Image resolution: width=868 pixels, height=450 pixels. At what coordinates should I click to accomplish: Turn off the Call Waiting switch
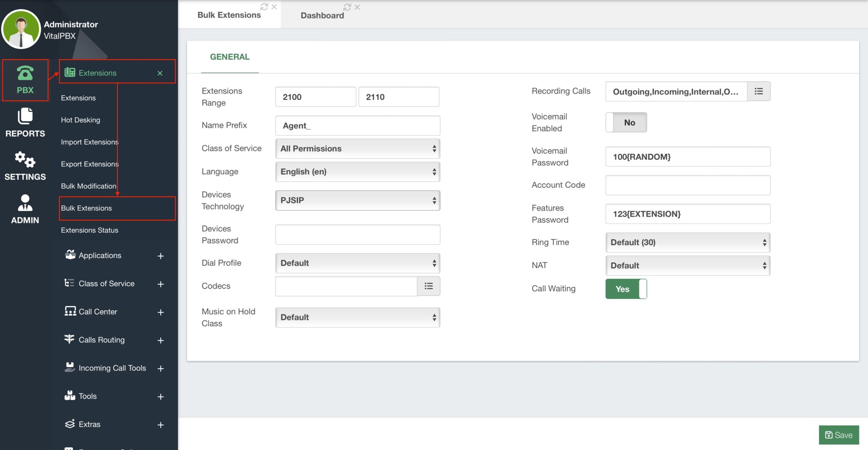(626, 289)
